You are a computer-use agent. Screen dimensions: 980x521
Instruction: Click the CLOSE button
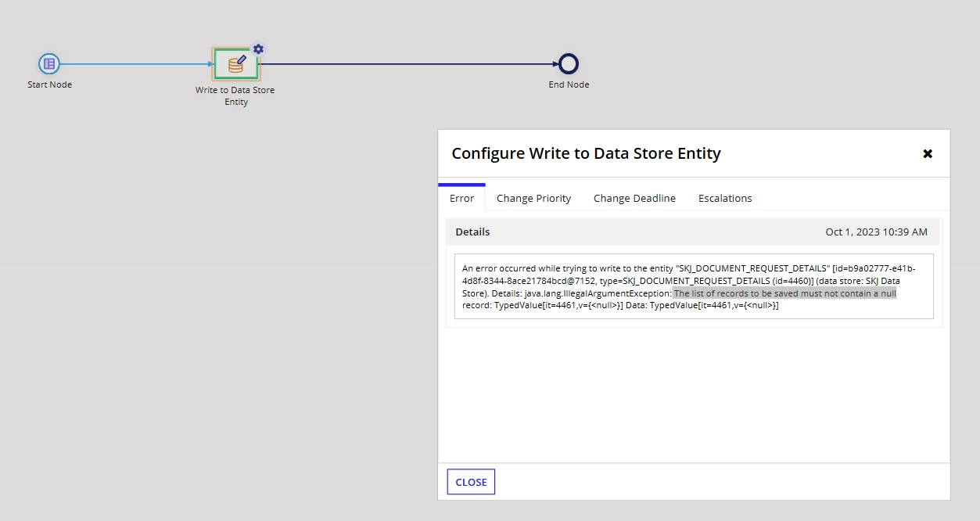click(471, 482)
